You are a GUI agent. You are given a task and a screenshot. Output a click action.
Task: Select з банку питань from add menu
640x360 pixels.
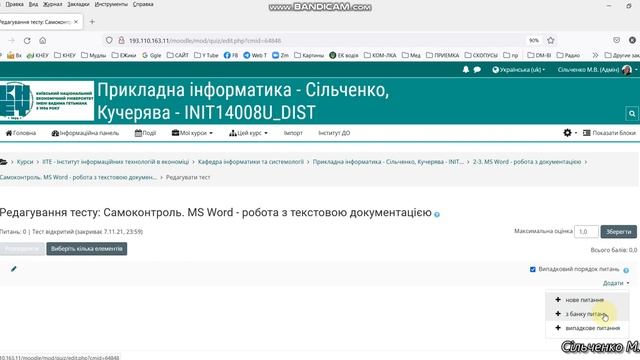(587, 314)
